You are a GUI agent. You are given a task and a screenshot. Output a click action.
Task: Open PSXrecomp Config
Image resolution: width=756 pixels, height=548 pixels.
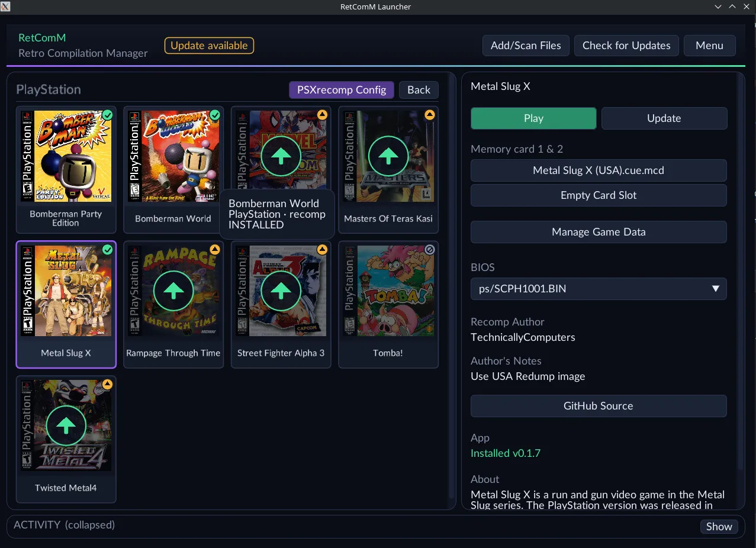click(342, 90)
